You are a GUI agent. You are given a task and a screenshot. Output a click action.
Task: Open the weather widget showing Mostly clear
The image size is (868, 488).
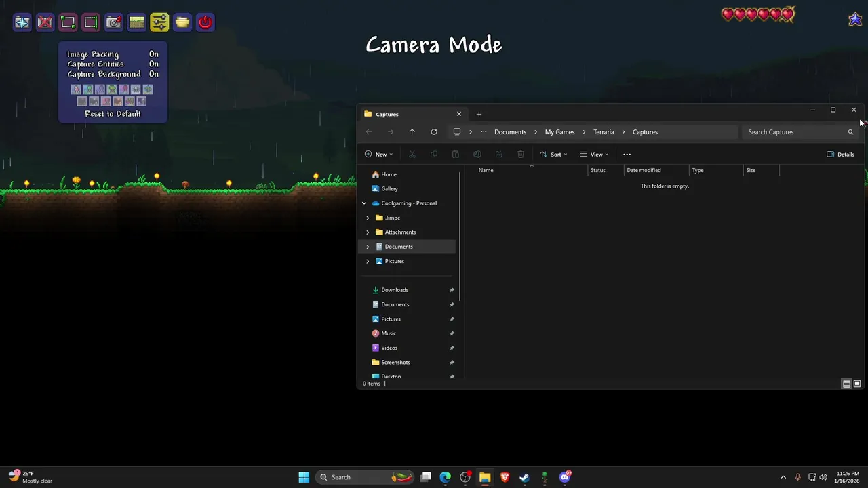[x=31, y=477]
